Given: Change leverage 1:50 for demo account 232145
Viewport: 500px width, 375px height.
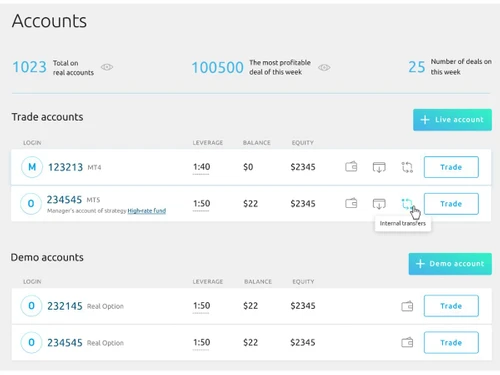Looking at the screenshot, I should (201, 306).
